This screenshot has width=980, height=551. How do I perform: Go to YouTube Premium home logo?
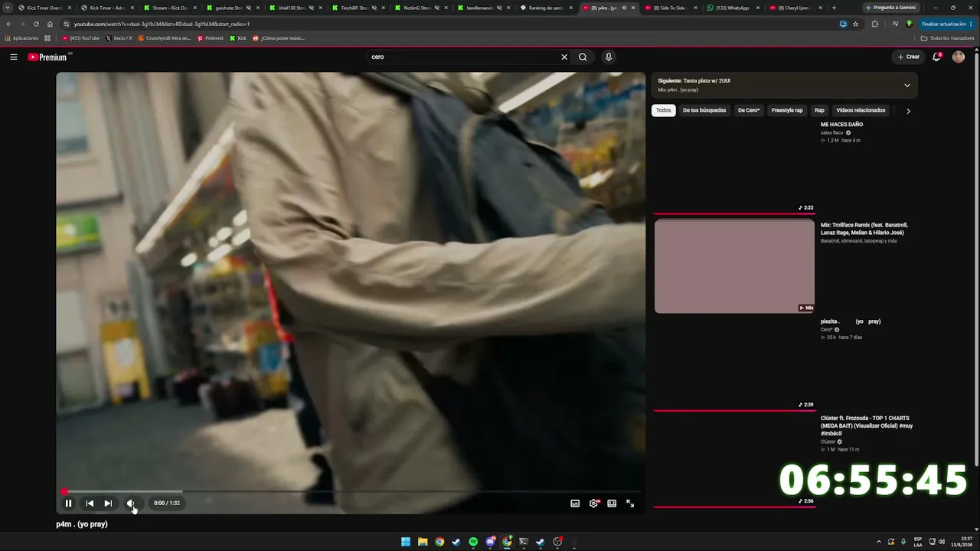click(x=48, y=57)
